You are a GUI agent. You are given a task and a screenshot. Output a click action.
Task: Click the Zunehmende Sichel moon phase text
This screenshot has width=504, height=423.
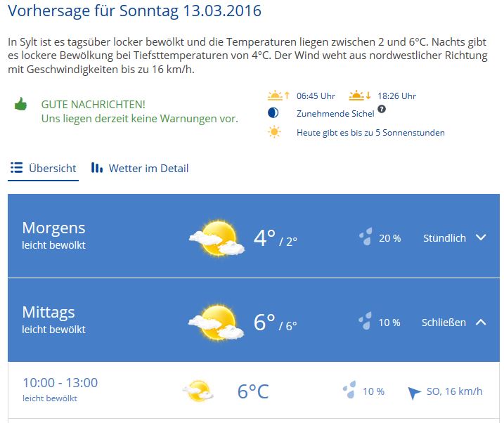pyautogui.click(x=335, y=113)
